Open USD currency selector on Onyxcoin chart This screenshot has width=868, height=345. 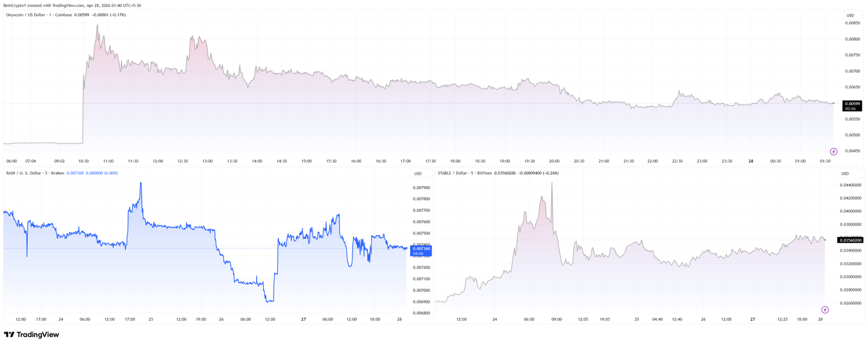coord(850,15)
